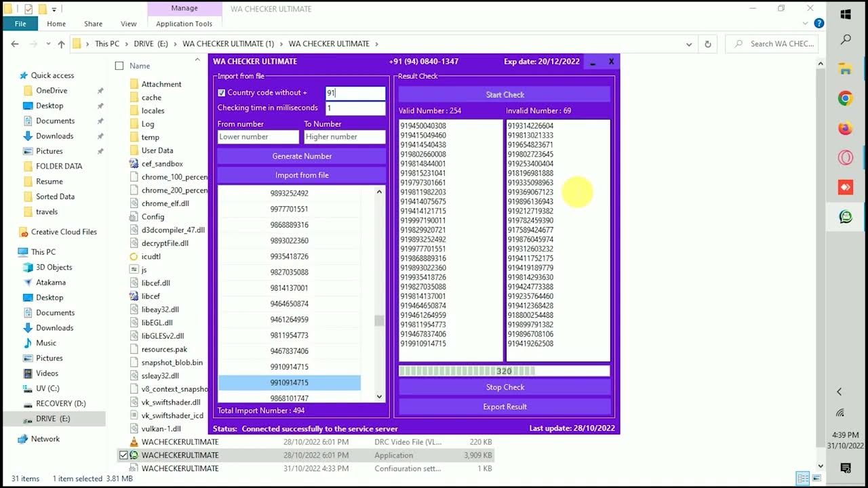
Task: Click import list scroll-up arrow
Action: (379, 192)
